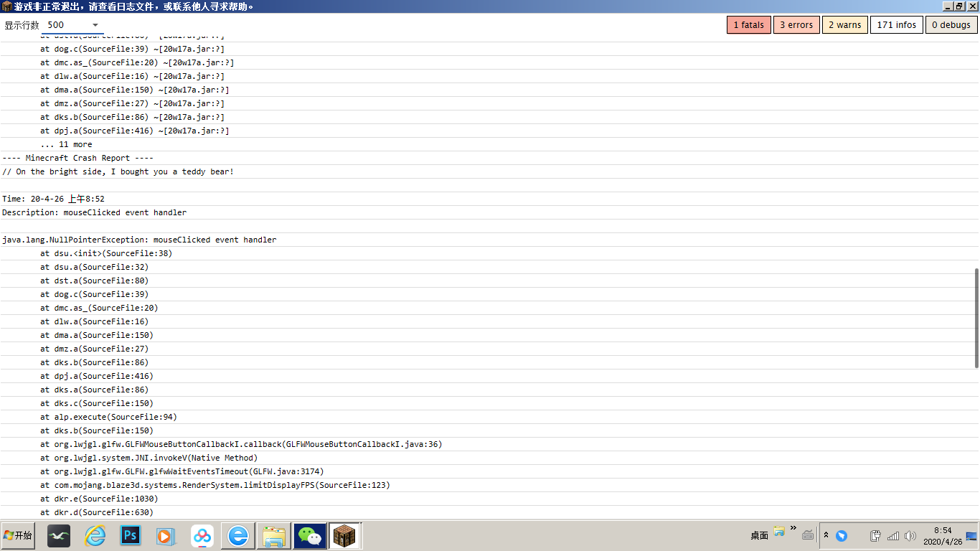The width and height of the screenshot is (980, 551).
Task: Toggle the 3 errors filter
Action: click(796, 25)
